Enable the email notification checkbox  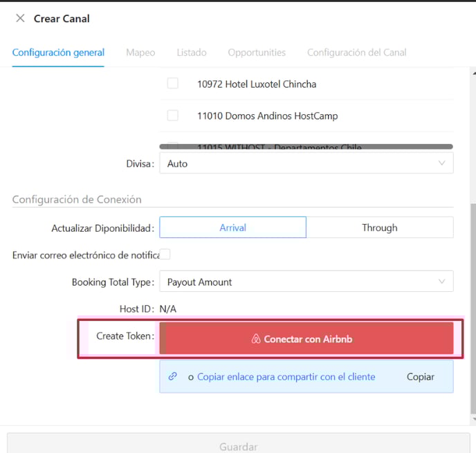coord(165,255)
